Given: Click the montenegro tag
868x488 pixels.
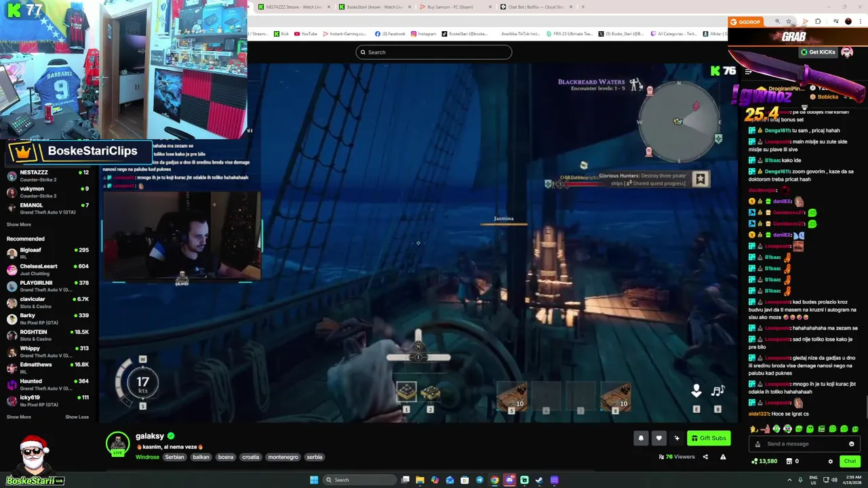Looking at the screenshot, I should (283, 457).
